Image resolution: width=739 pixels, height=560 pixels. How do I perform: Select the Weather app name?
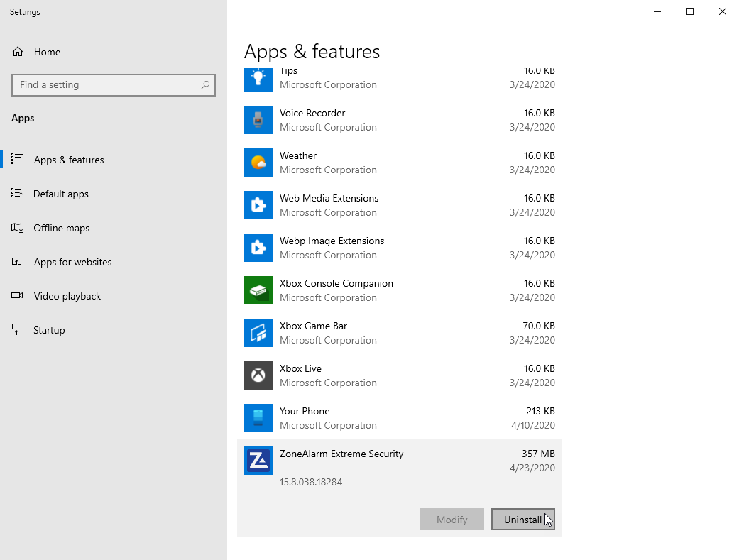point(298,155)
